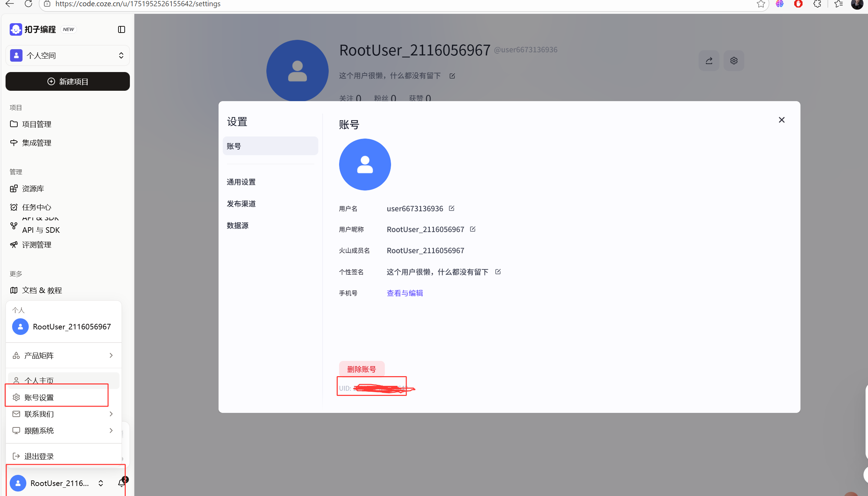Edit the profile bio with the pencil icon in the profile header
This screenshot has height=496, width=868.
coord(452,76)
